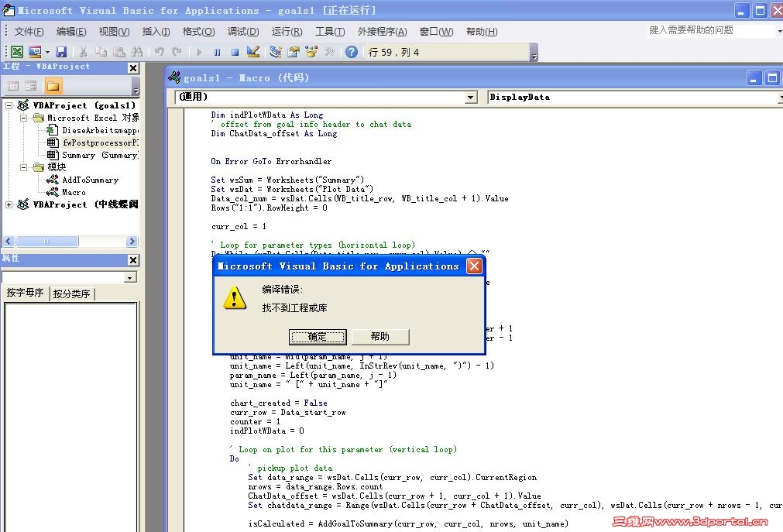
Task: Expand the second VBAProject (中线蝶阀) node
Action: [x=9, y=204]
